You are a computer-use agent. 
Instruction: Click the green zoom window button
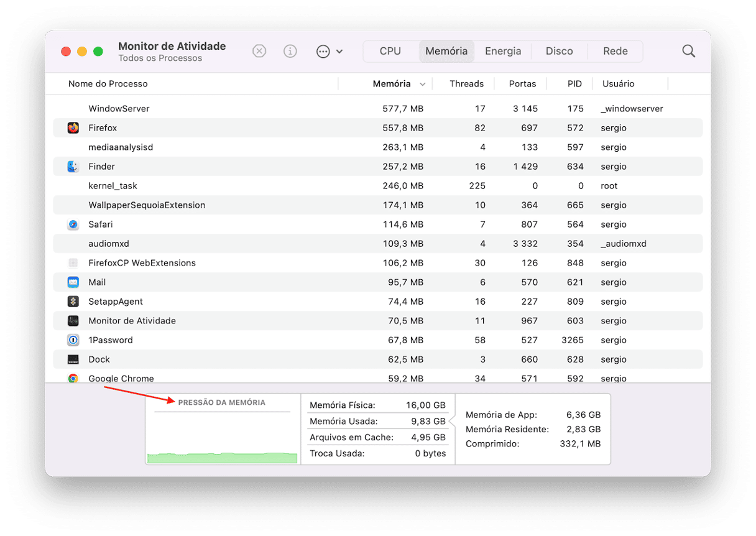click(98, 52)
